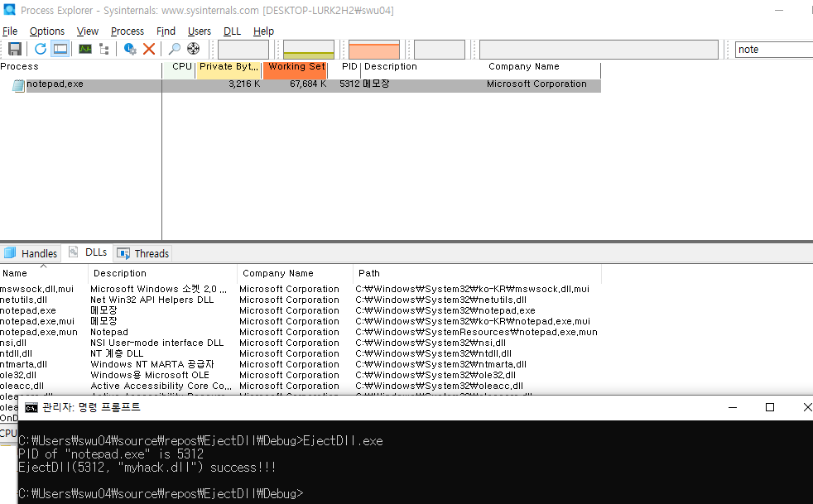Sort by the Process column header
The image size is (813, 504).
point(81,67)
